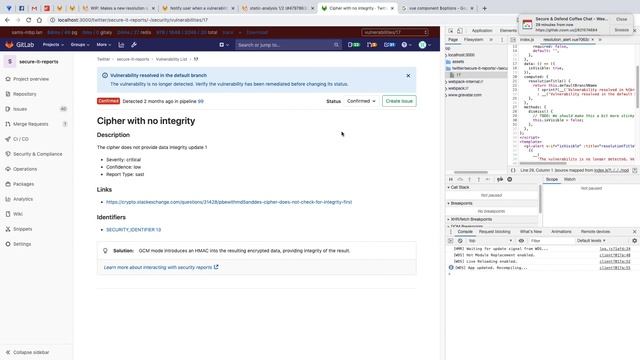The width and height of the screenshot is (640, 360).
Task: Open the crypto.stackexchange.com link
Action: click(x=229, y=202)
